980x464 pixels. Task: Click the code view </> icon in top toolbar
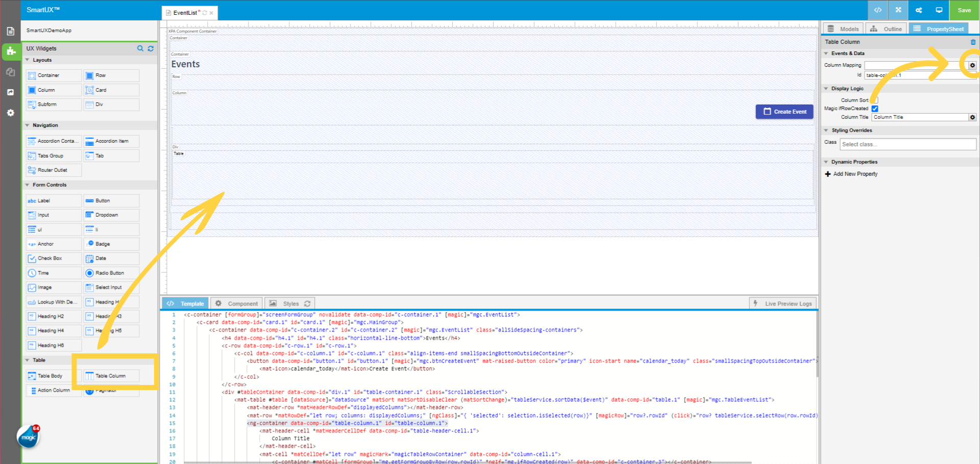click(877, 10)
